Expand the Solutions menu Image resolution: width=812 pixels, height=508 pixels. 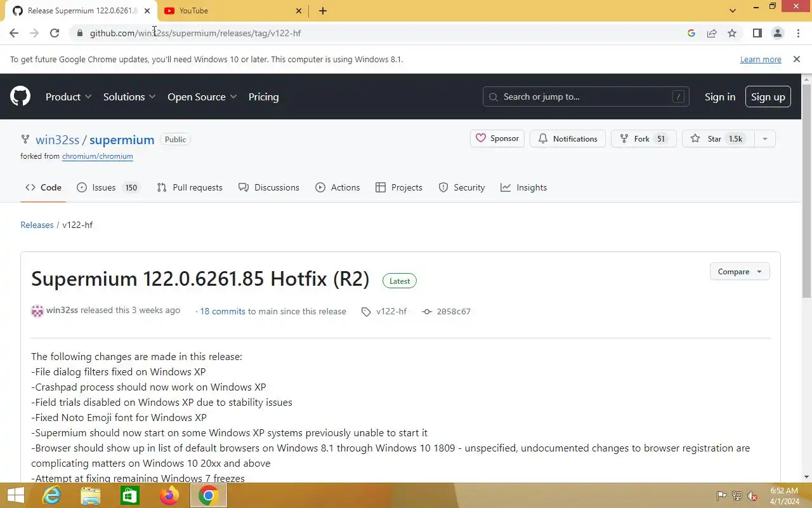129,97
